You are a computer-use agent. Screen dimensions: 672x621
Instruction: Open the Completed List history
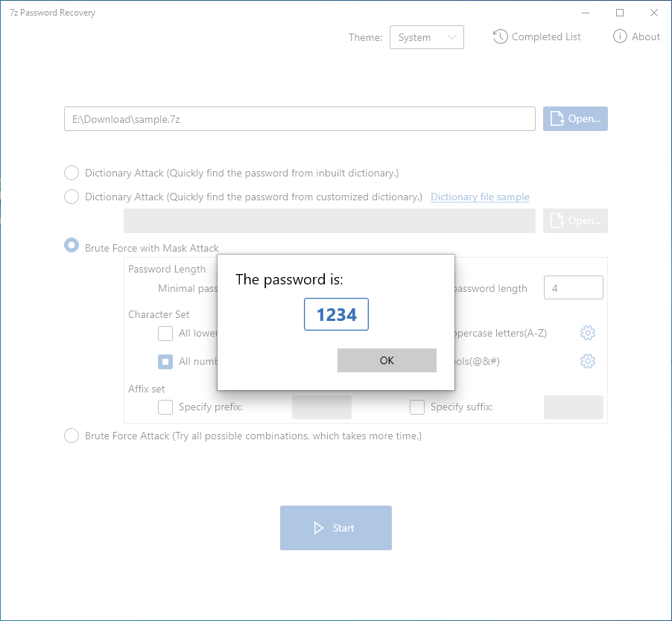click(536, 36)
